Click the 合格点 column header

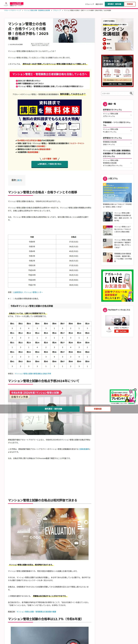(x=74, y=237)
